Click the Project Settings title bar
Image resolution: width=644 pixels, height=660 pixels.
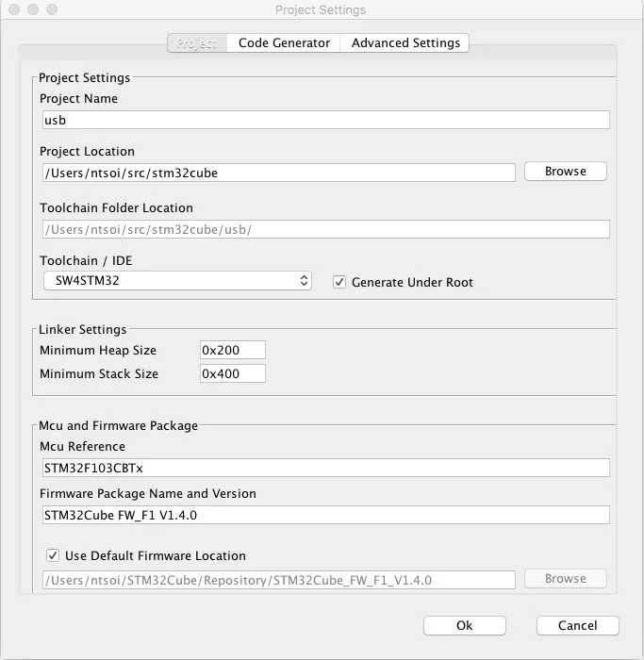pyautogui.click(x=321, y=9)
